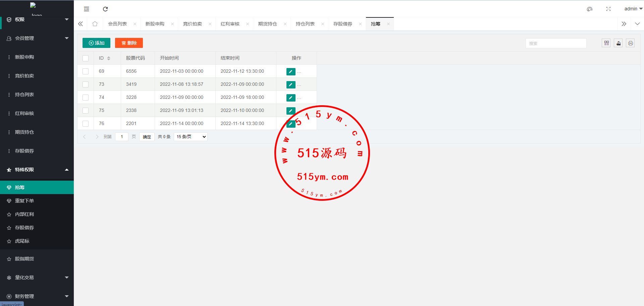Open the theme palette icon
The image size is (644, 306).
pos(589,9)
